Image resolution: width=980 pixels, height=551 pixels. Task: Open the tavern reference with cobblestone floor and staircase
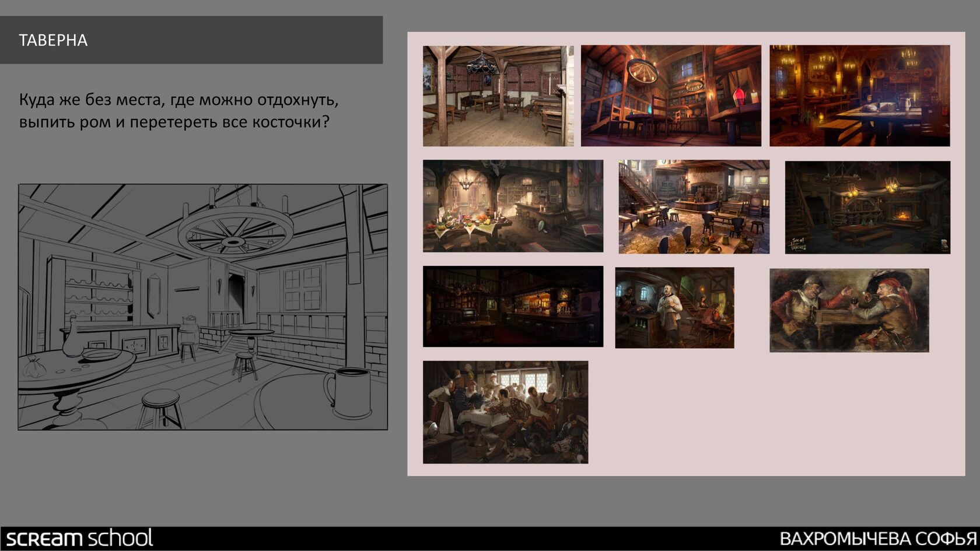[x=694, y=207]
